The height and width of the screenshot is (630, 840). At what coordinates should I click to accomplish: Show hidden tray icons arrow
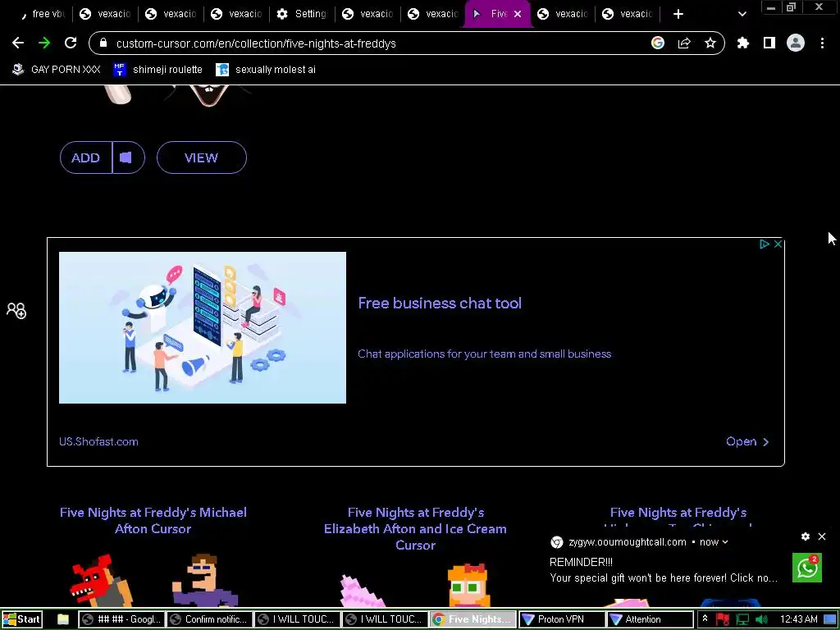point(705,619)
